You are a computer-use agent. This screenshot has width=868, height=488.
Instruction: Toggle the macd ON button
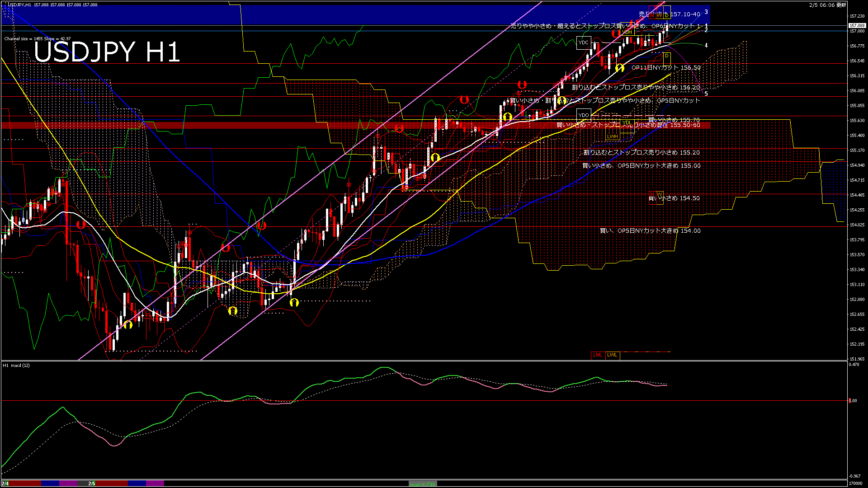422,484
